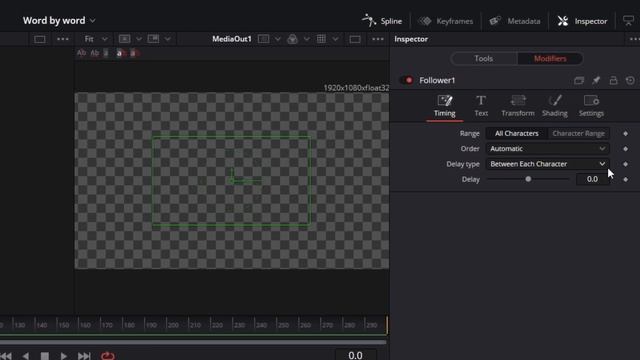Toggle the Inspector panel button in top bar
The width and height of the screenshot is (640, 360).
pyautogui.click(x=582, y=21)
